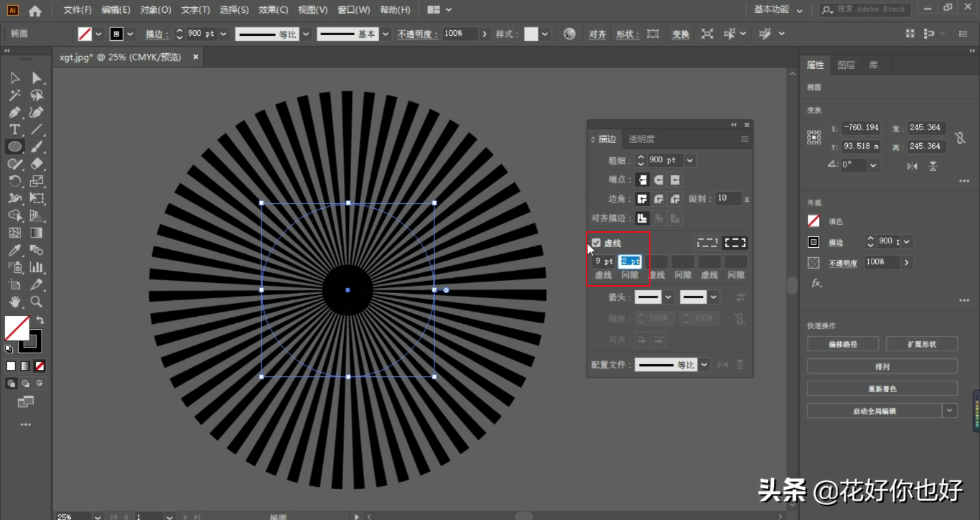Click the 填色 fill swatch in Properties
980x520 pixels.
pyautogui.click(x=813, y=221)
